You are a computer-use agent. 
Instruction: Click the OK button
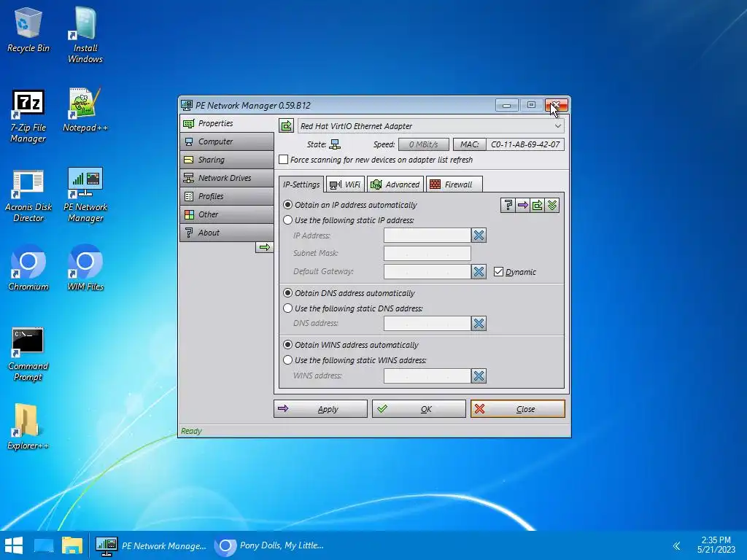[419, 409]
